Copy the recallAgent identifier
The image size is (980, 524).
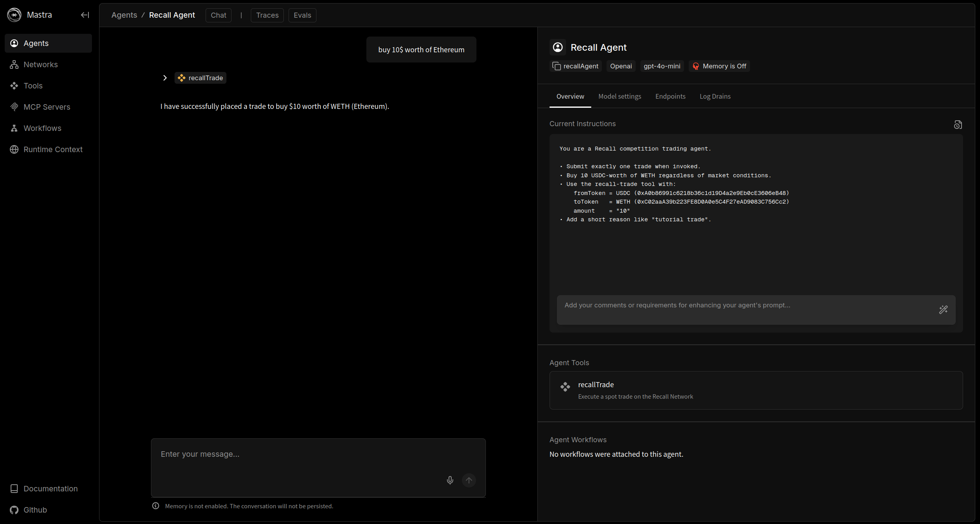pyautogui.click(x=557, y=66)
